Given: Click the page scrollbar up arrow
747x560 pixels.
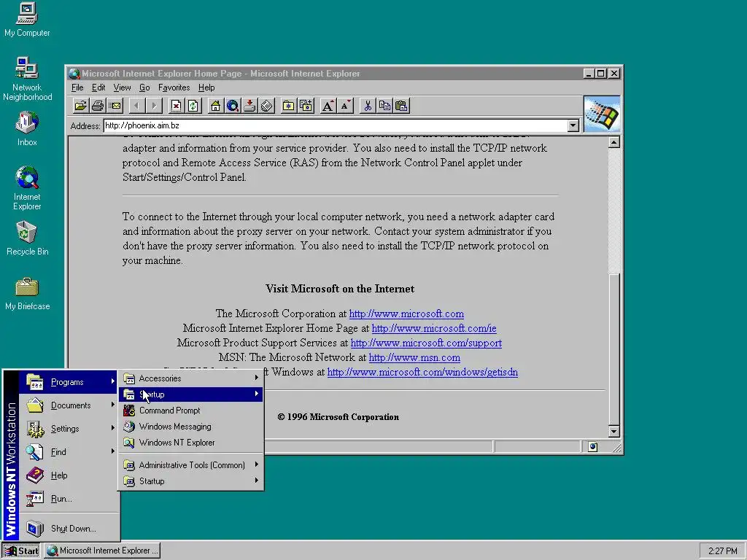Looking at the screenshot, I should [614, 142].
